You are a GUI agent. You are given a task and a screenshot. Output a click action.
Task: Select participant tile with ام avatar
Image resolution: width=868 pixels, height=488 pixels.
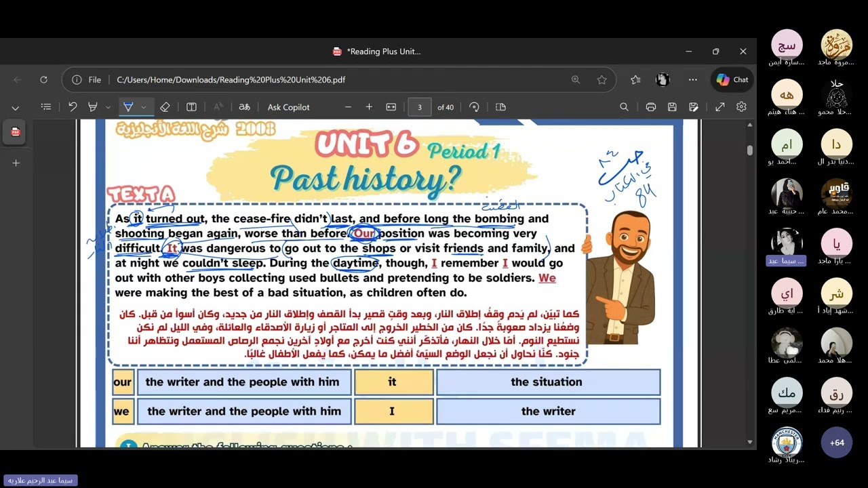point(787,147)
